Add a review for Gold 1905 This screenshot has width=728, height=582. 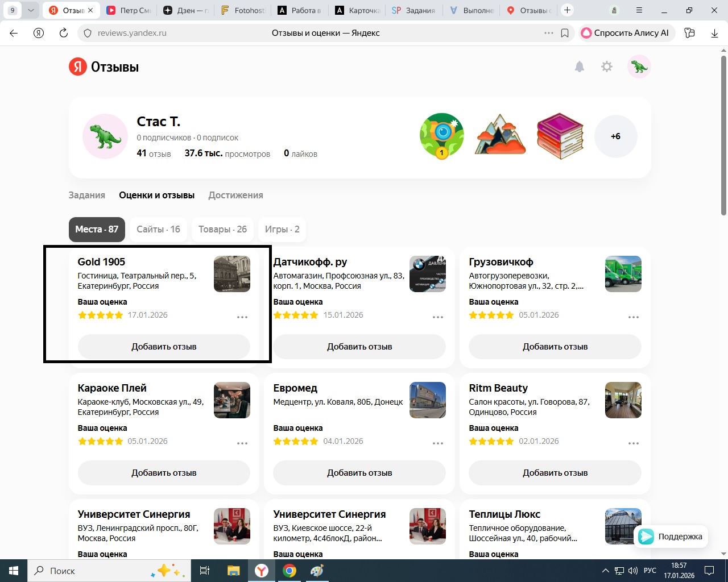click(164, 347)
